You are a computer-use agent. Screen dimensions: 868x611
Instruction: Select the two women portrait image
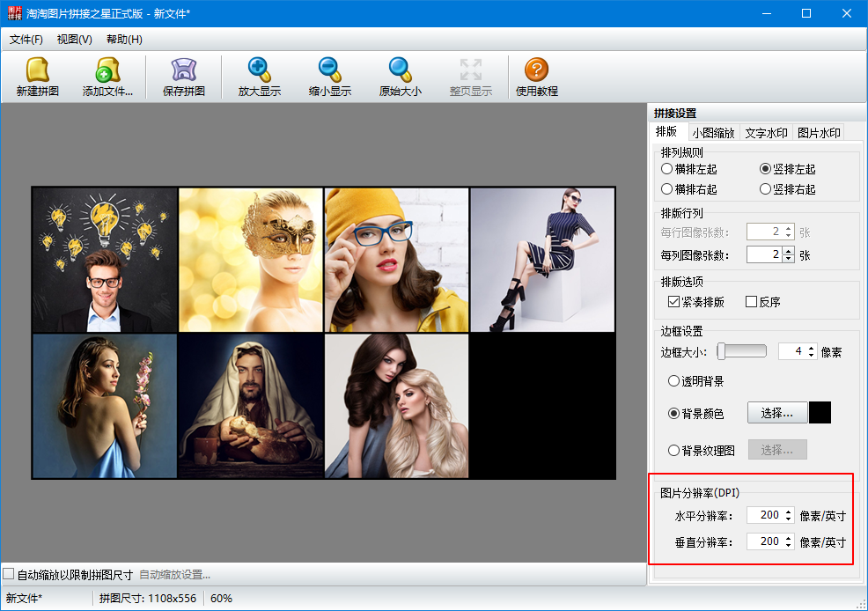396,406
